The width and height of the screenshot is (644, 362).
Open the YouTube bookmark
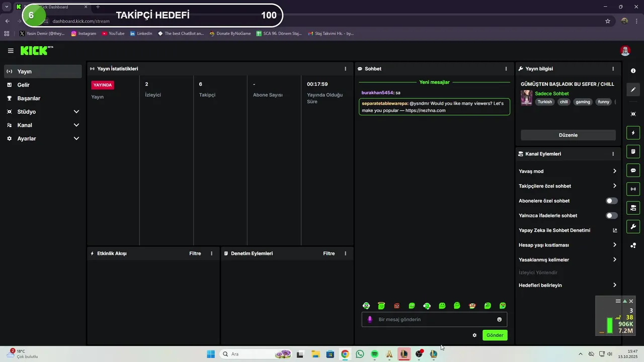pyautogui.click(x=113, y=34)
